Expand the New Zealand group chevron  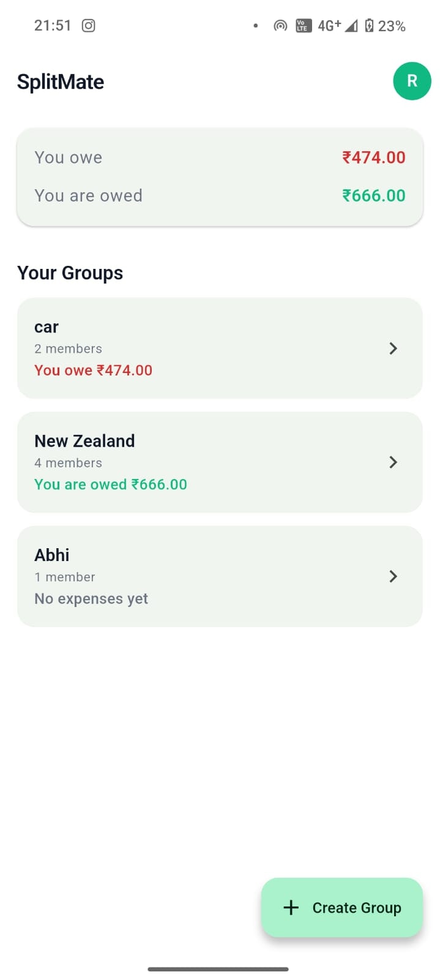(x=393, y=462)
